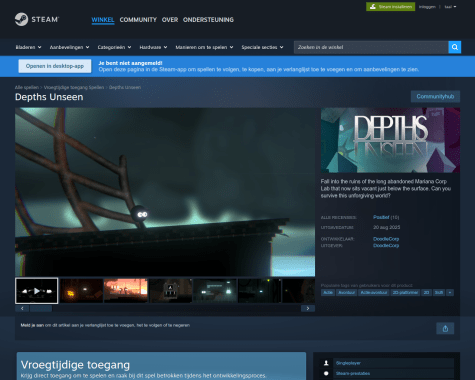Click Depths Unseen breadcrumb link
The image size is (475, 380).
pyautogui.click(x=125, y=87)
